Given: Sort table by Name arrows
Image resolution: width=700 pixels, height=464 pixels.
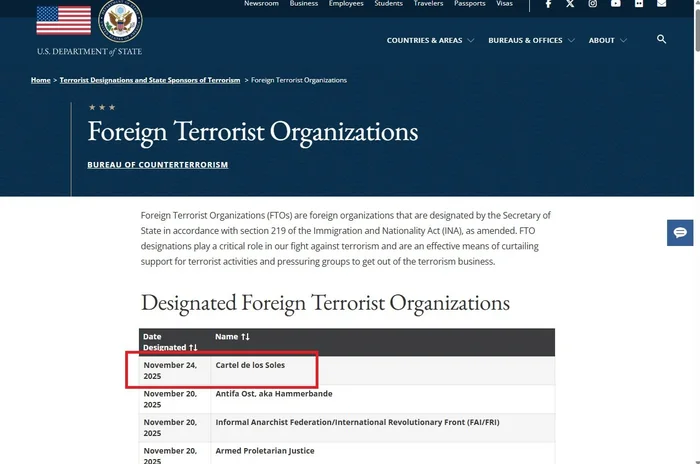Looking at the screenshot, I should tap(245, 337).
